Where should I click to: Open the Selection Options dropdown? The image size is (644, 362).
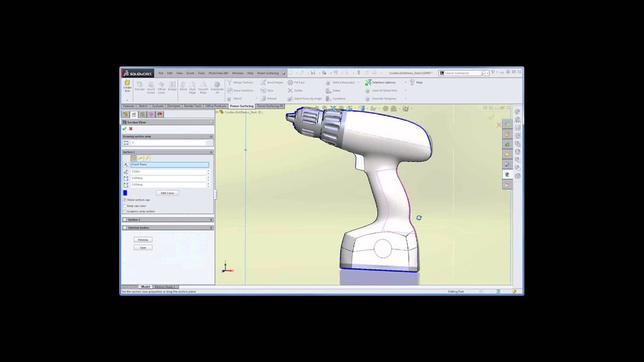click(x=406, y=82)
